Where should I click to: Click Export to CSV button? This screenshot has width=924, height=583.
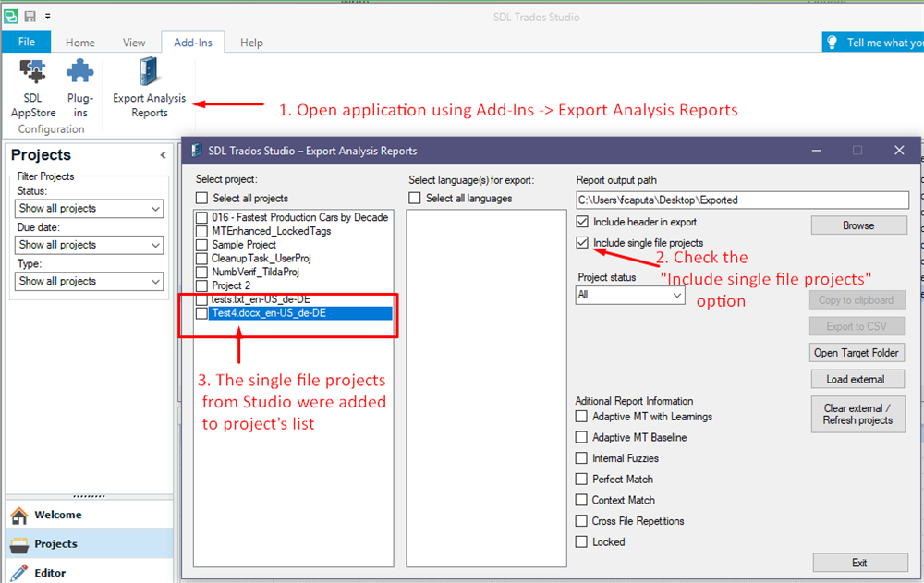[x=857, y=326]
